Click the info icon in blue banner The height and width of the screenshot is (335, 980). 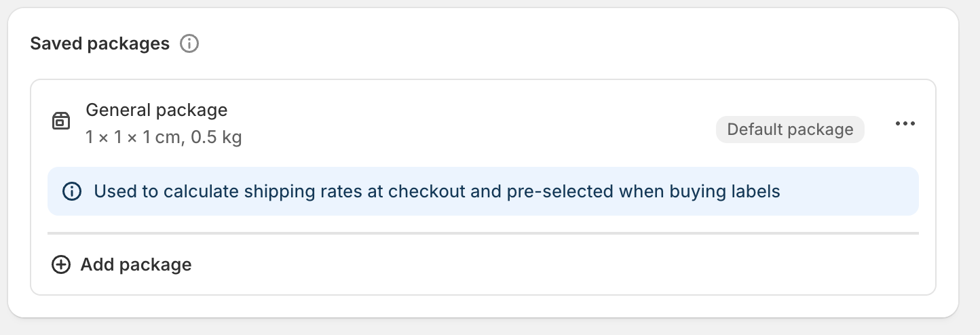(71, 191)
